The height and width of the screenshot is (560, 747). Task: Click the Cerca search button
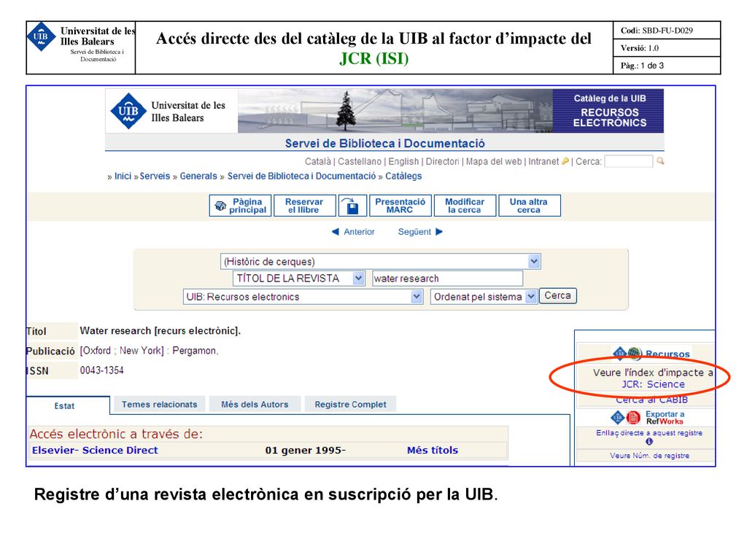point(558,296)
